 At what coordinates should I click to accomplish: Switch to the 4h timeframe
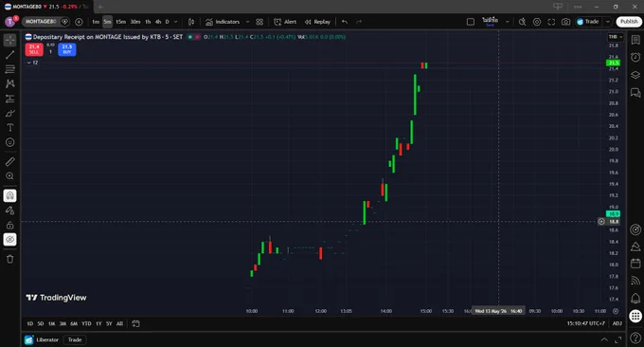click(x=158, y=22)
